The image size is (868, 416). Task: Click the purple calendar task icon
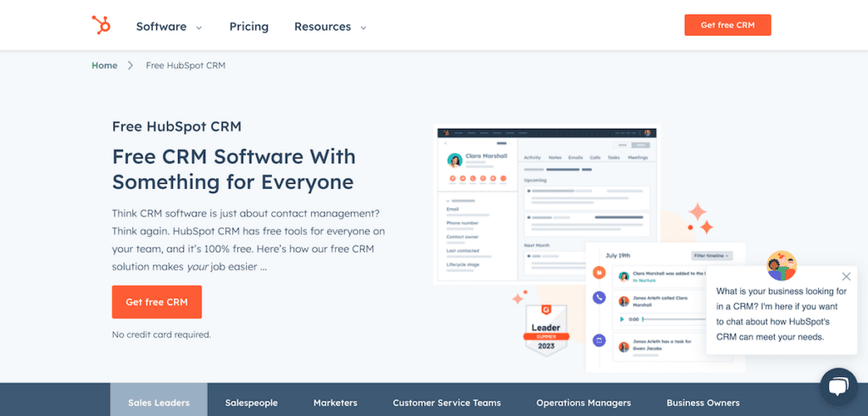coord(599,341)
